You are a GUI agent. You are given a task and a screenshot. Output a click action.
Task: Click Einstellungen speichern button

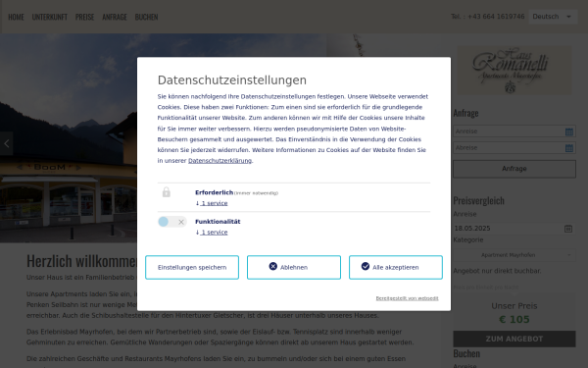coord(192,267)
